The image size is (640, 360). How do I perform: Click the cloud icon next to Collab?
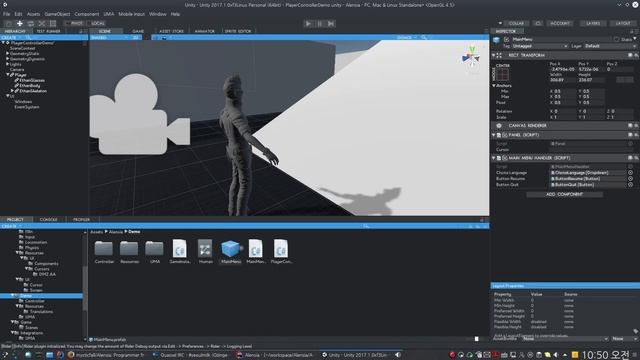click(x=538, y=23)
